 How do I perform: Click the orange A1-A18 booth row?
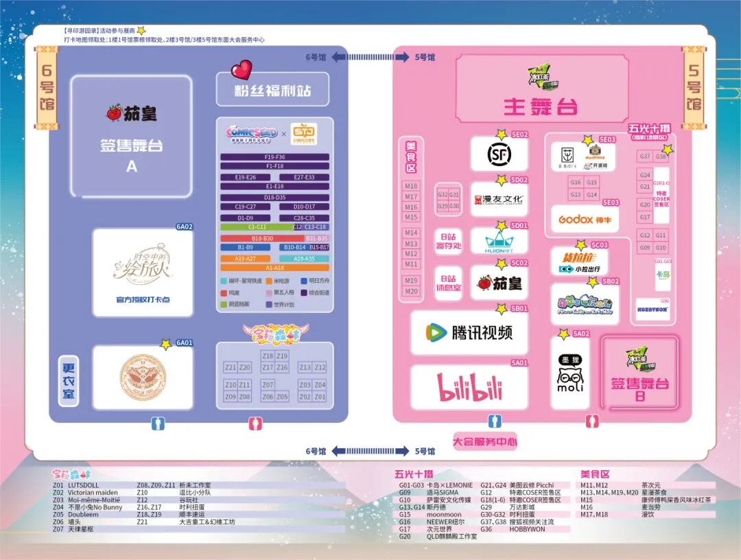pyautogui.click(x=274, y=268)
